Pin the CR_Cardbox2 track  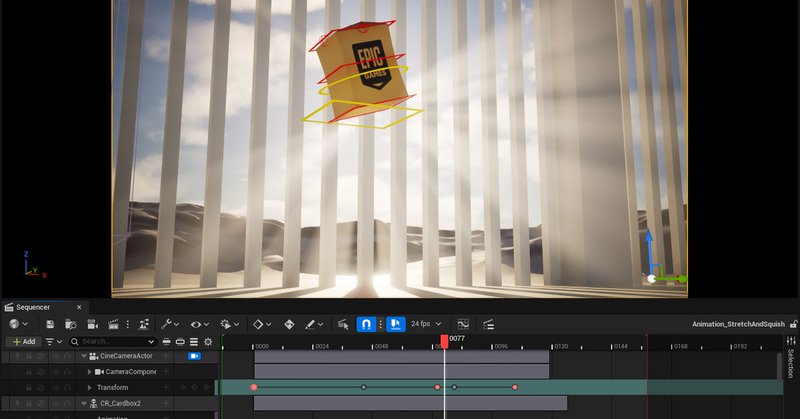coord(17,403)
